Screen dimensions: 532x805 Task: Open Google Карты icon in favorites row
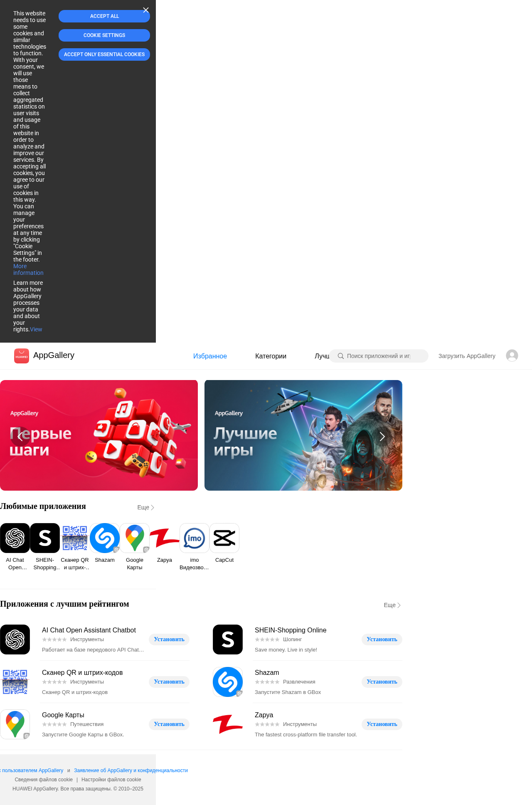tap(135, 538)
